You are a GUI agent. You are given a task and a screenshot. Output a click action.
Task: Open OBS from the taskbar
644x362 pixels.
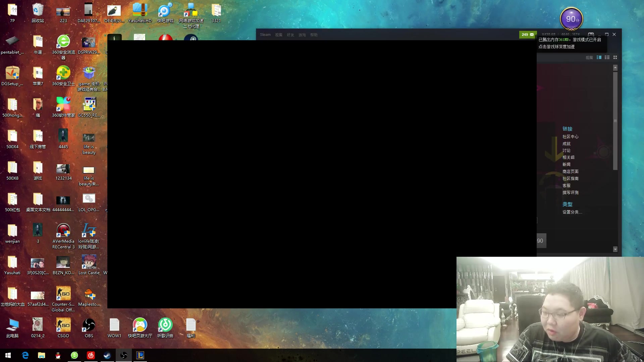tap(123, 355)
